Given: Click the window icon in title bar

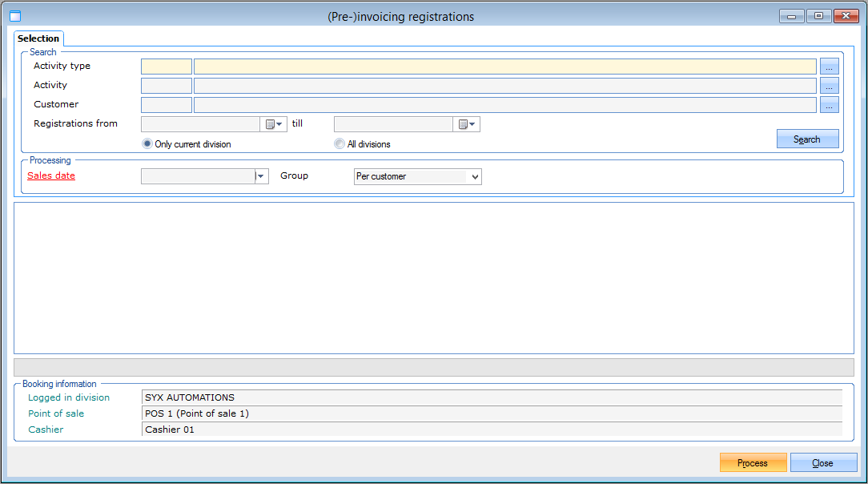Looking at the screenshot, I should pos(14,16).
